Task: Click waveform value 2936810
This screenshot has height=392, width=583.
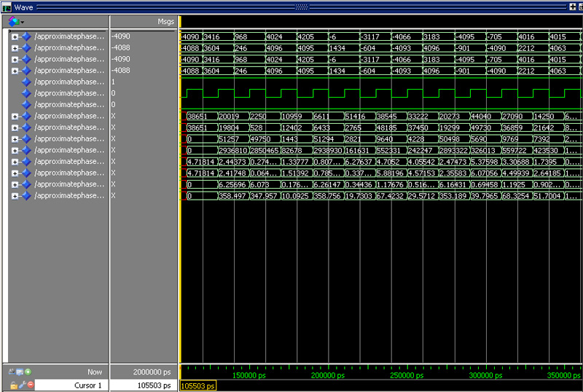Action: pyautogui.click(x=232, y=151)
